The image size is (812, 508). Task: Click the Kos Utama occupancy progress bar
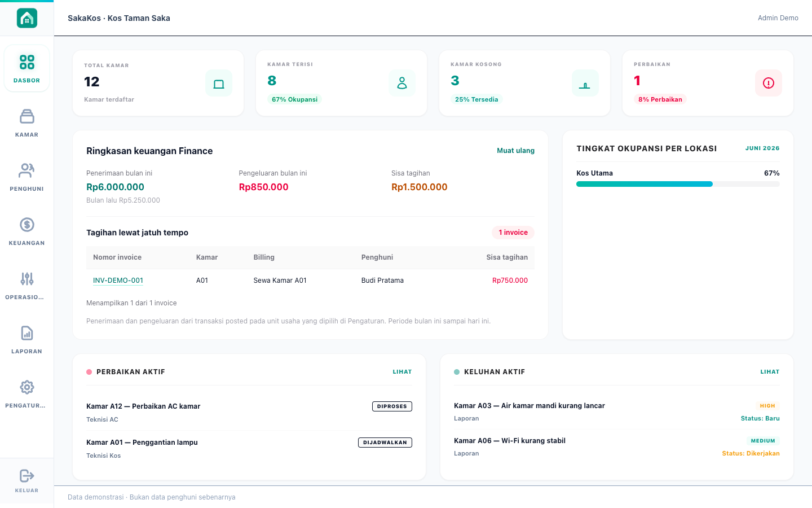coord(678,184)
